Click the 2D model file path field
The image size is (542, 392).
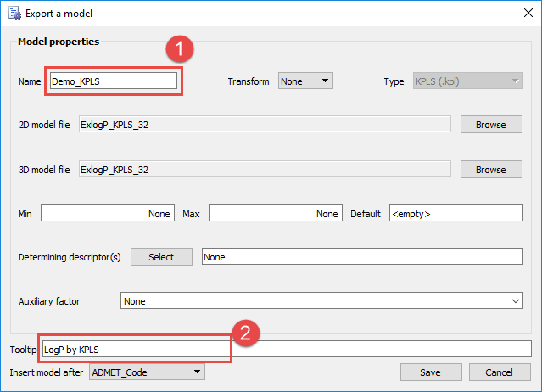(x=265, y=125)
